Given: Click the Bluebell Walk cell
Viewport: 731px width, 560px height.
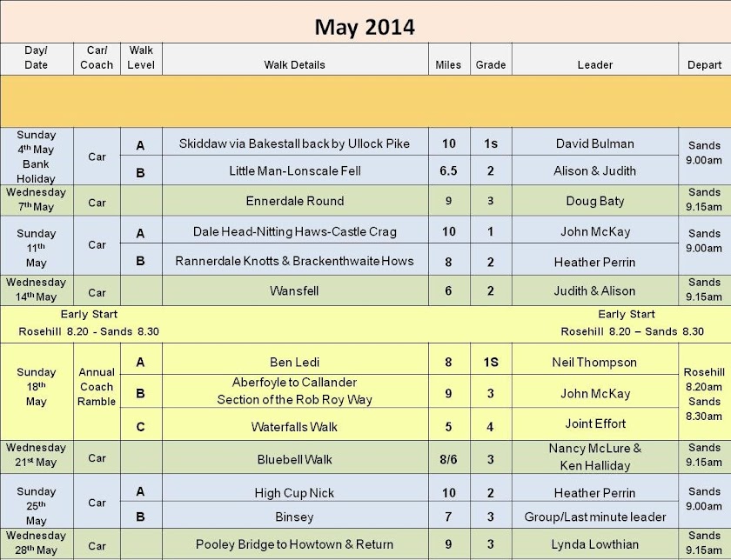Looking at the screenshot, I should [294, 458].
